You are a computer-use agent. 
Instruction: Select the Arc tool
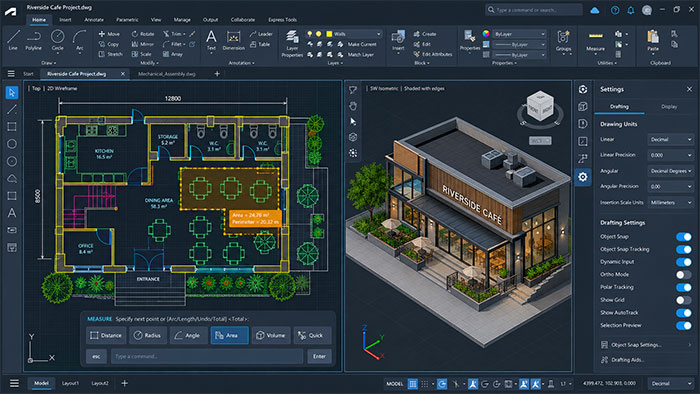(79, 40)
